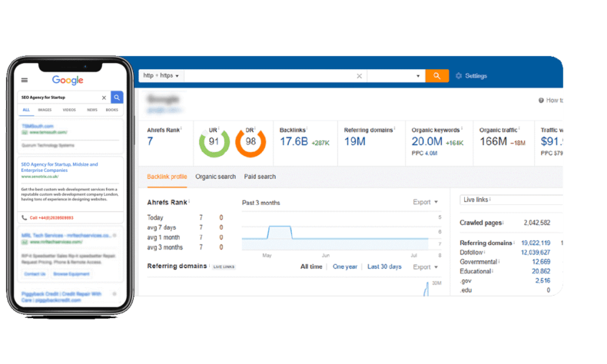
Task: Open Export dropdown for Referring domains
Action: pos(425,267)
